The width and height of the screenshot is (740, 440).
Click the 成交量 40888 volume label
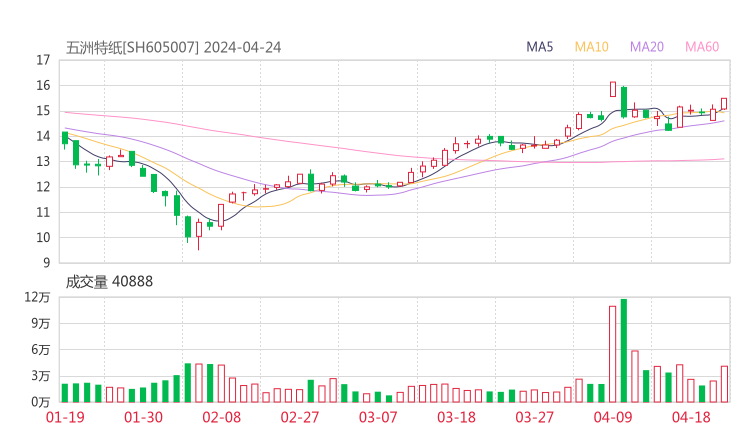pyautogui.click(x=109, y=282)
